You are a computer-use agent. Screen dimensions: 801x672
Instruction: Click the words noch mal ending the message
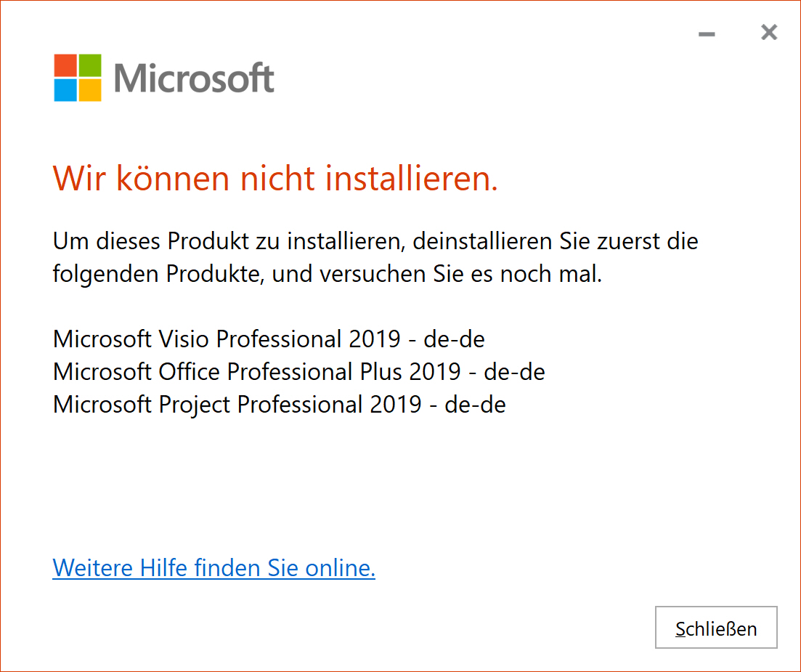coord(551,274)
